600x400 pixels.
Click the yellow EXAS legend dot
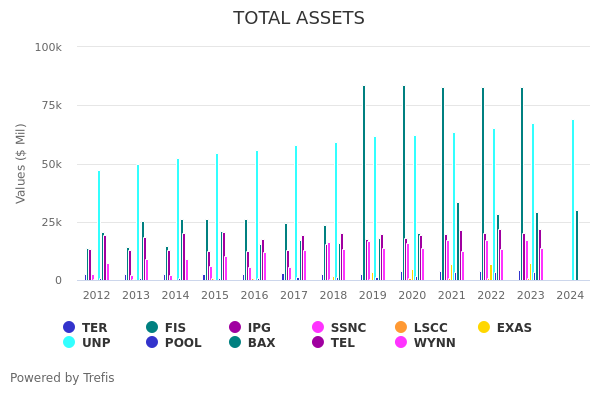click(x=484, y=327)
